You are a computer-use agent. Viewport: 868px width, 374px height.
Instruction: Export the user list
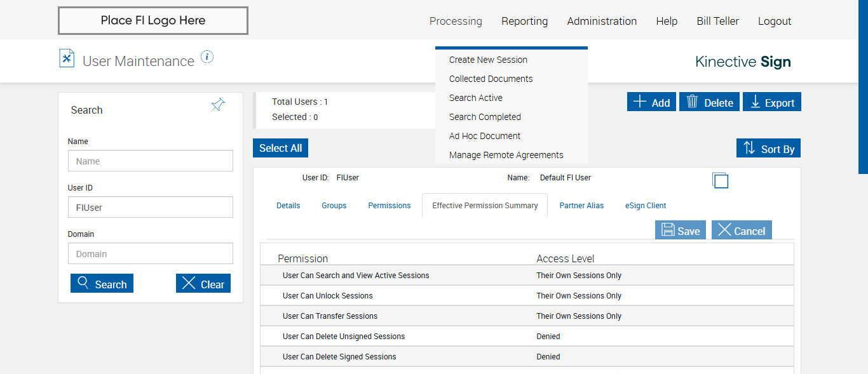(772, 102)
